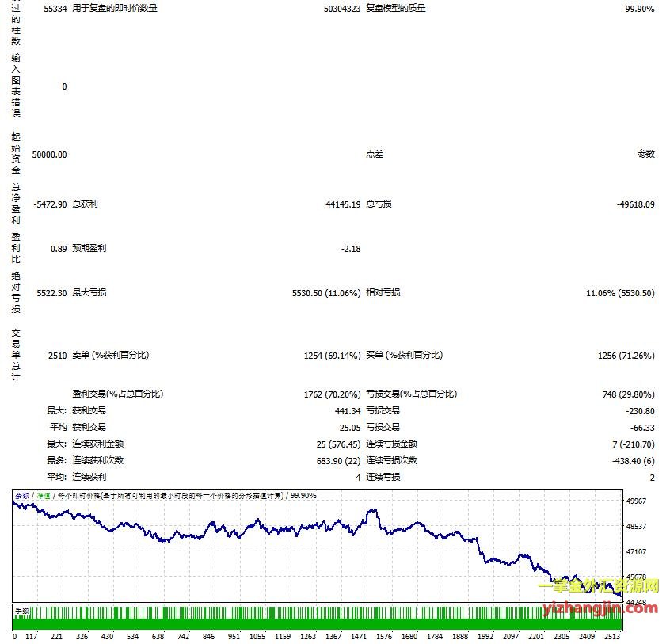Select the 99.90% modelling quality value
This screenshot has width=670, height=644.
tap(640, 9)
